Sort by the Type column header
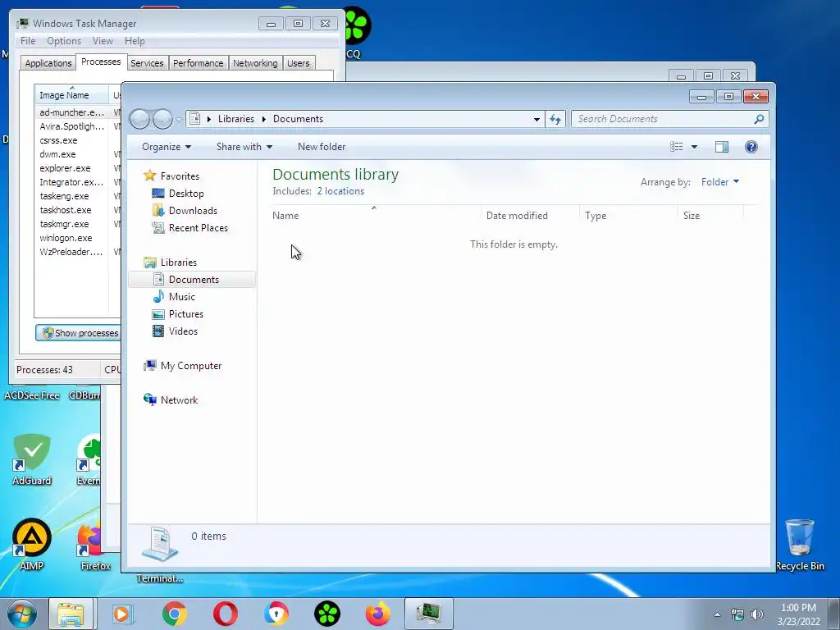840x630 pixels. tap(628, 216)
